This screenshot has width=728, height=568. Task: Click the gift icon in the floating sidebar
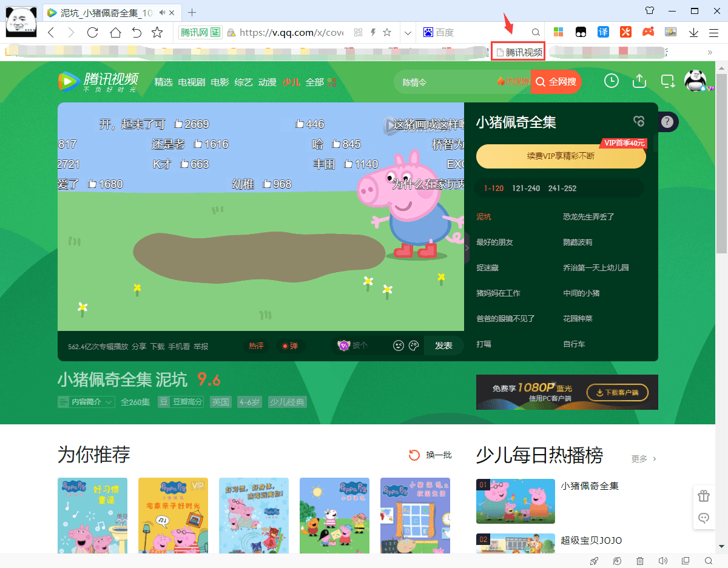point(704,495)
